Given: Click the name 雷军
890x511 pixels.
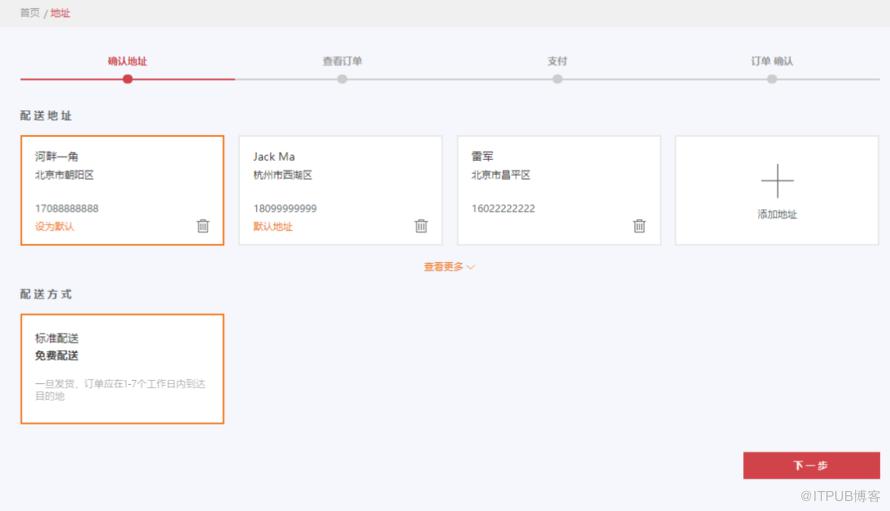Looking at the screenshot, I should [x=482, y=156].
